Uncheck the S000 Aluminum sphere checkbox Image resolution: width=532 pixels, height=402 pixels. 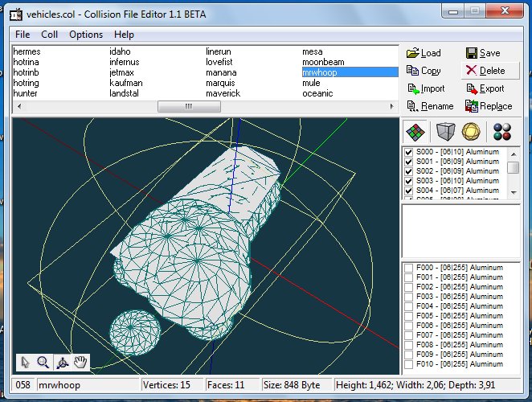pos(408,152)
